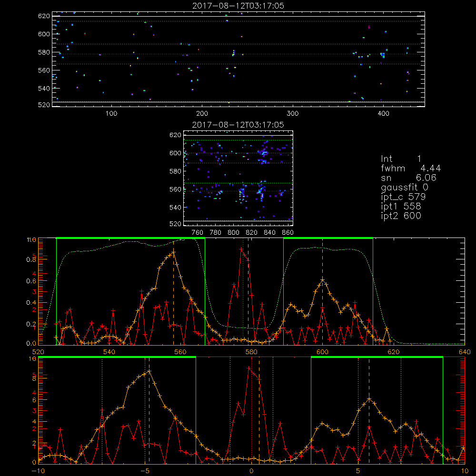Click the 100 tick label on top panel
The image size is (476, 476).
point(111,114)
